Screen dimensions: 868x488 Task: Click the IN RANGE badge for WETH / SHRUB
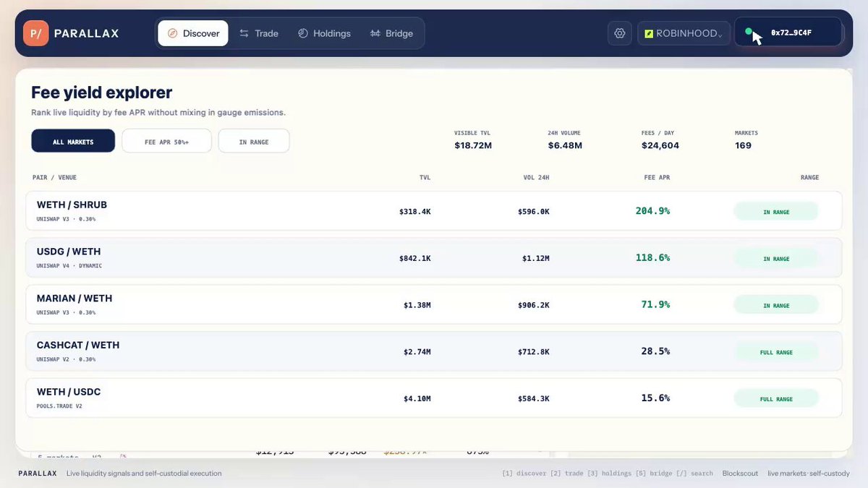click(x=776, y=212)
